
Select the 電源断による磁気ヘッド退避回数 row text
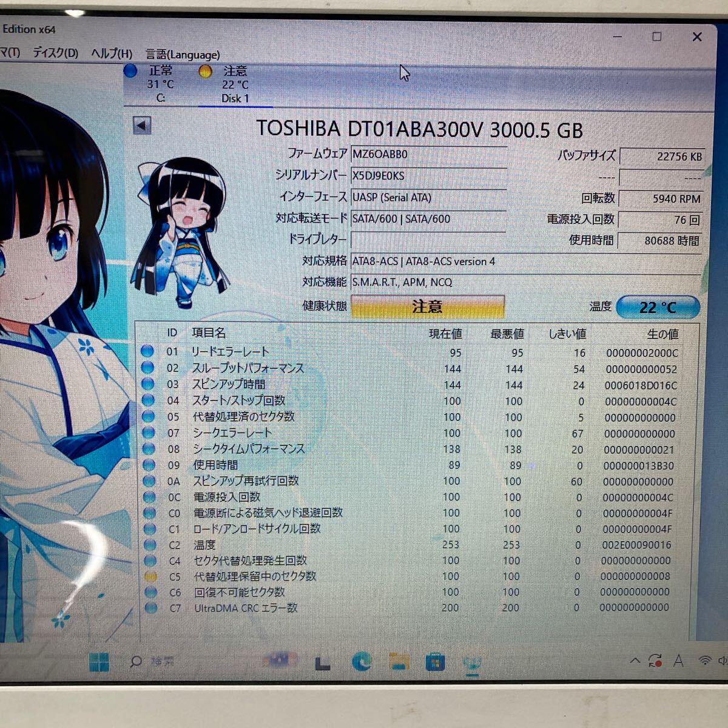tap(268, 513)
